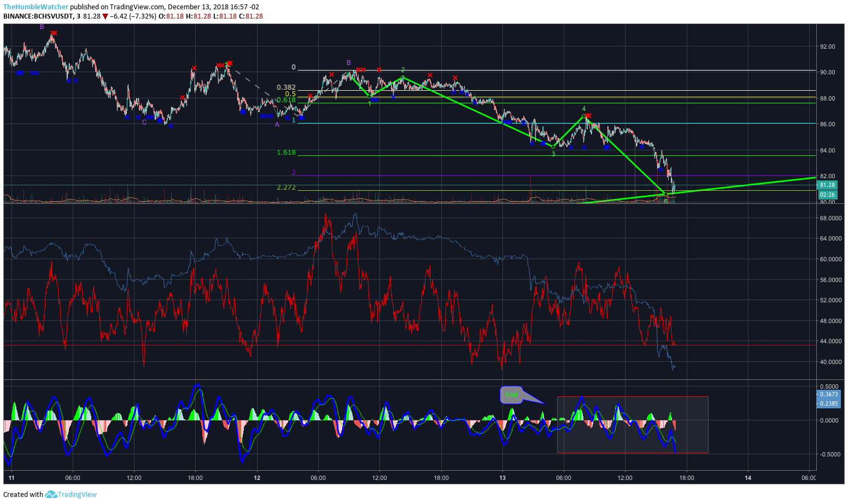This screenshot has height=504, width=848.
Task: Select the purple wave 2 label
Action: coord(294,173)
